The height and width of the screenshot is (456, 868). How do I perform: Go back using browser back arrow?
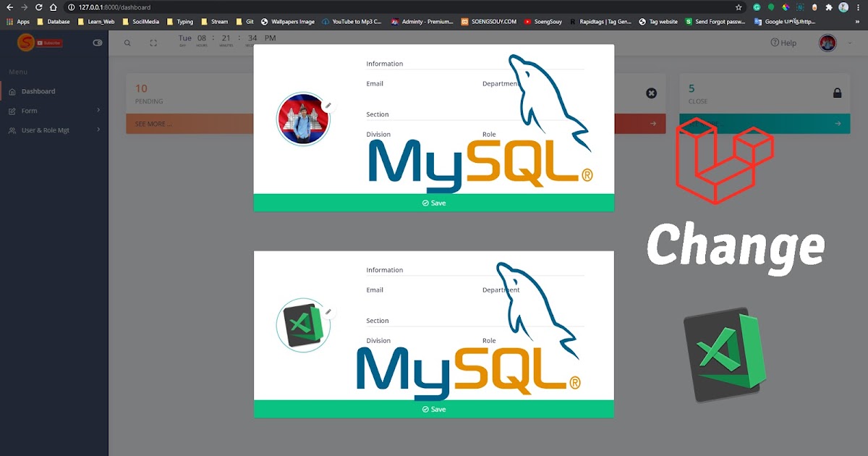coord(9,7)
